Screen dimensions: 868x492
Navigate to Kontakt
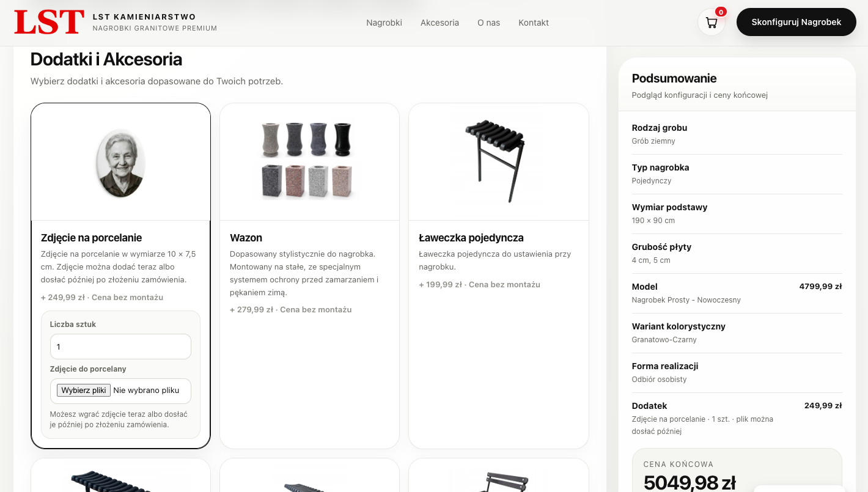[x=534, y=23]
